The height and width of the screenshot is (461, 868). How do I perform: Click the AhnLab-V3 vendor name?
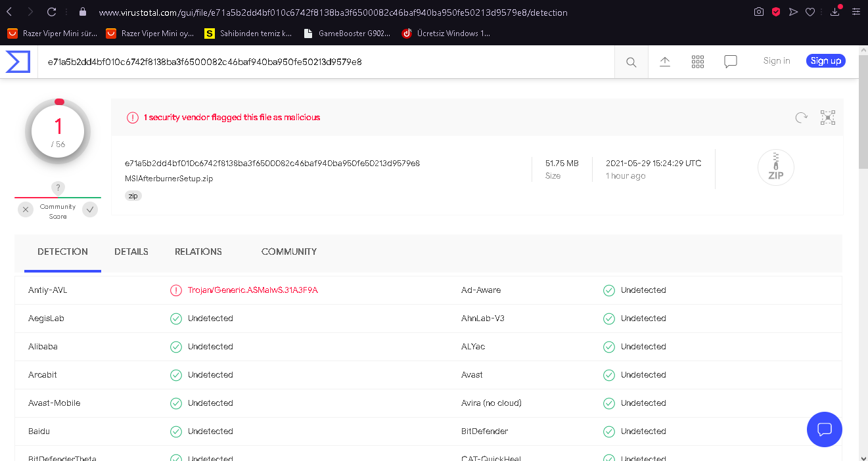pos(483,318)
